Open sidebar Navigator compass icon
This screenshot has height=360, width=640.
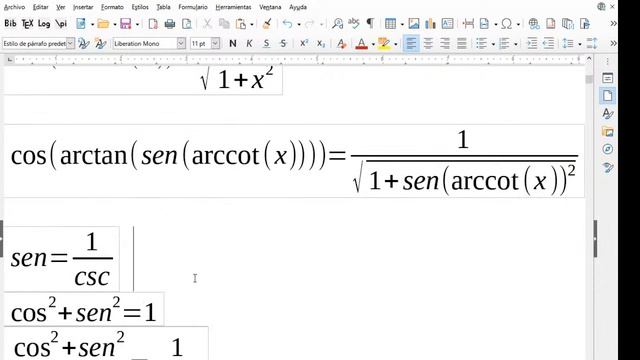click(x=607, y=149)
